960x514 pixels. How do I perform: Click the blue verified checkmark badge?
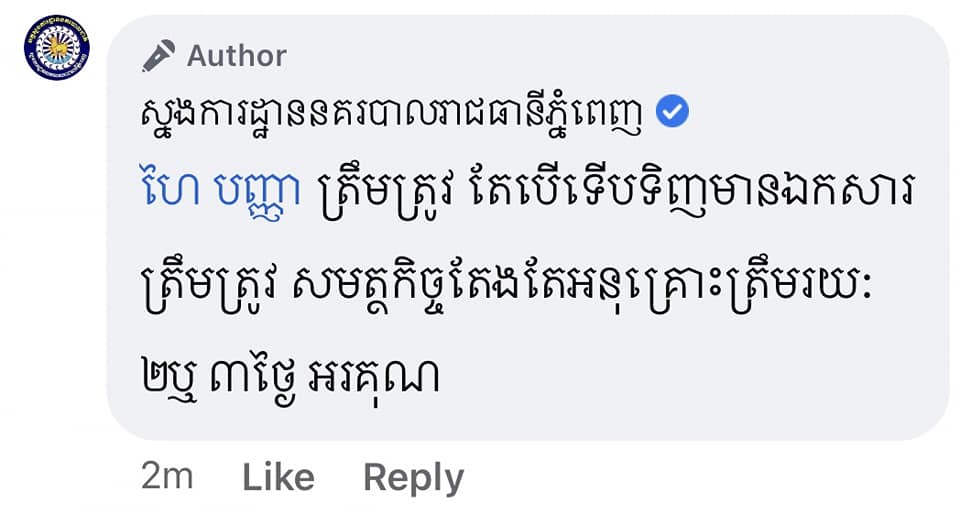pyautogui.click(x=672, y=111)
